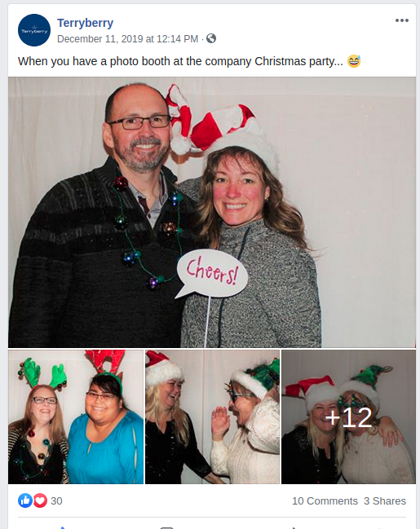Open the December 11, 2019 timestamp link

pyautogui.click(x=127, y=39)
